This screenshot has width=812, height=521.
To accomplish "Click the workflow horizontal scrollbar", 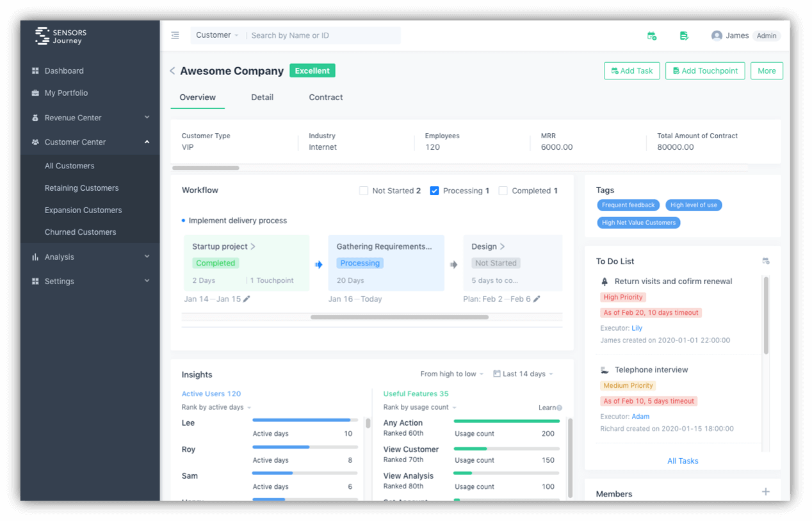I will click(x=400, y=317).
